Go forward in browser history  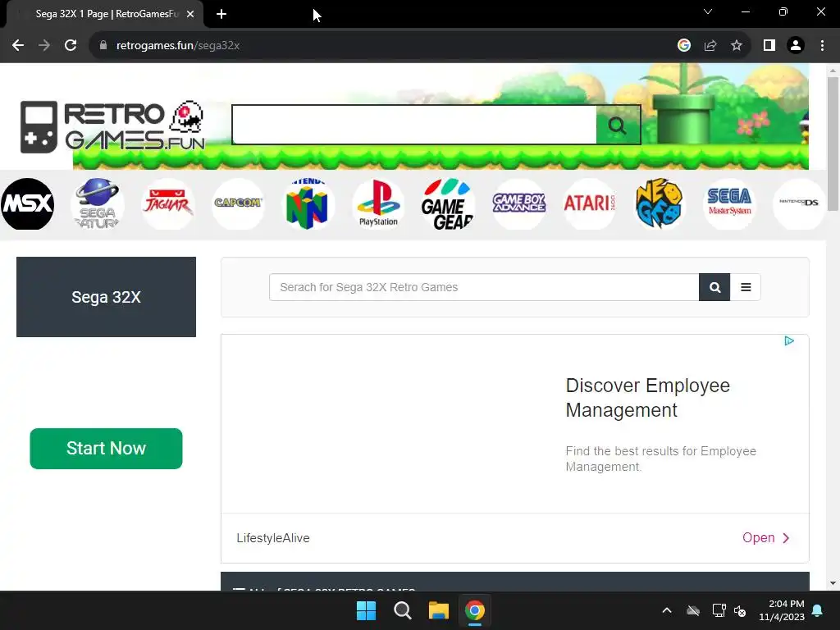tap(44, 46)
